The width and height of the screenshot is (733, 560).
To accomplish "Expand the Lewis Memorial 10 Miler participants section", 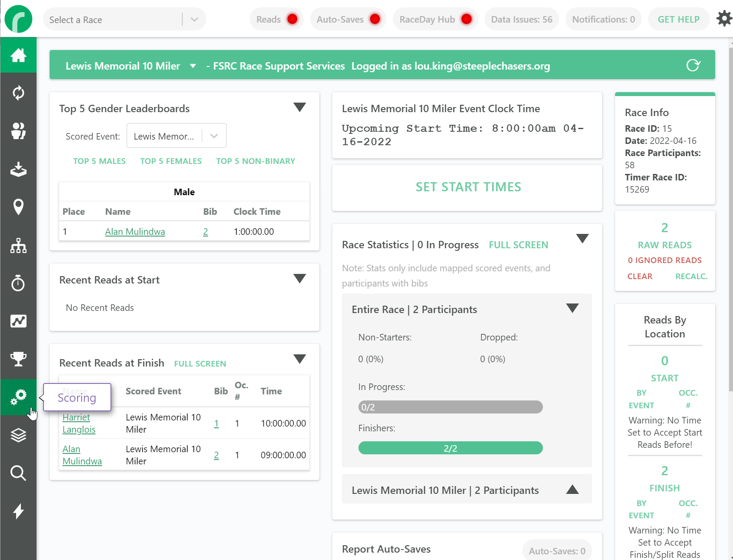I will (572, 490).
